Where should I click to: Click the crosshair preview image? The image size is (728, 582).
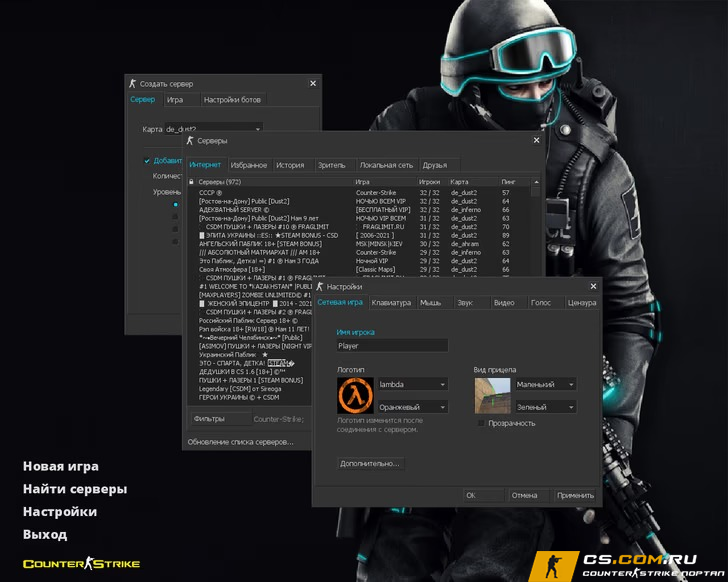(492, 395)
